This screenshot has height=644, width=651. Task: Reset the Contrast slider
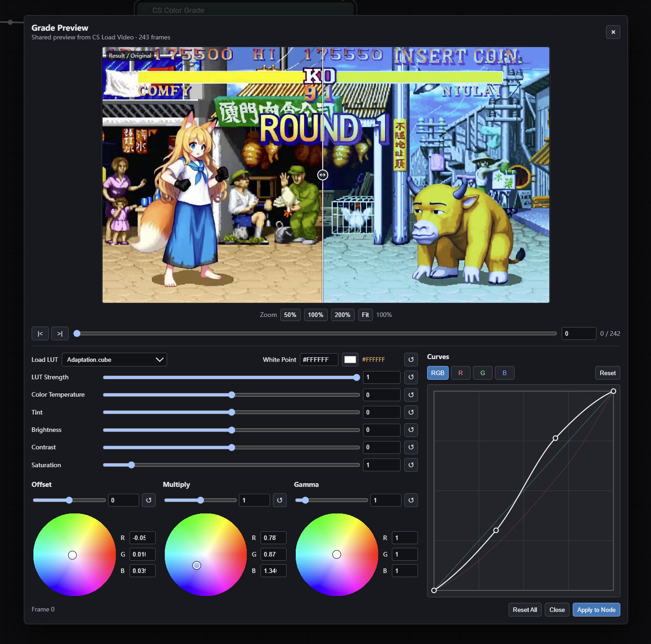pos(411,448)
